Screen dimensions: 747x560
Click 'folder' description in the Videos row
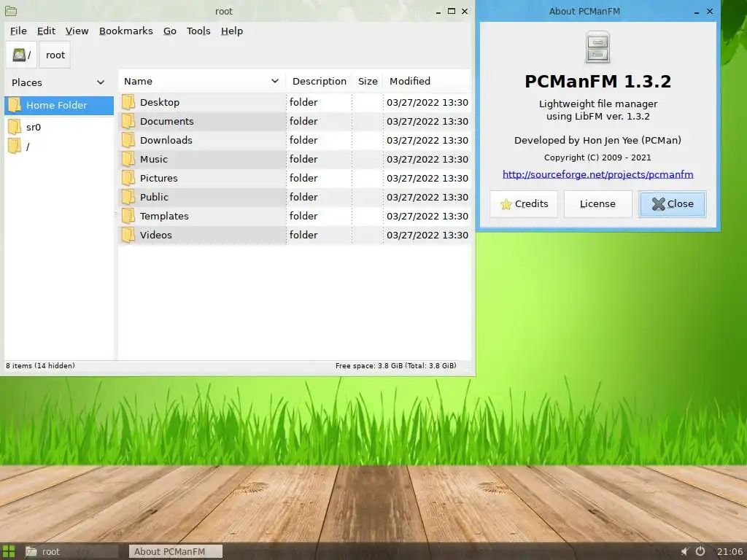pyautogui.click(x=303, y=235)
